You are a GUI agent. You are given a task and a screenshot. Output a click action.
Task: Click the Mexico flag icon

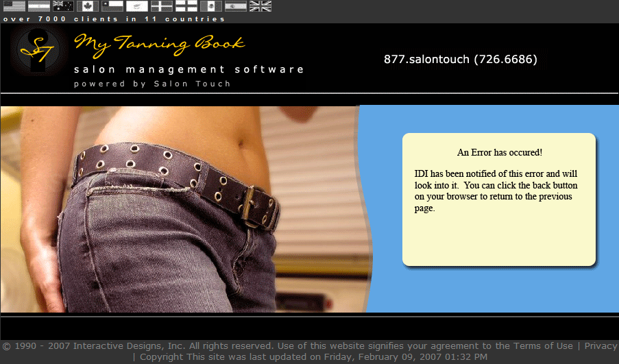coord(211,6)
